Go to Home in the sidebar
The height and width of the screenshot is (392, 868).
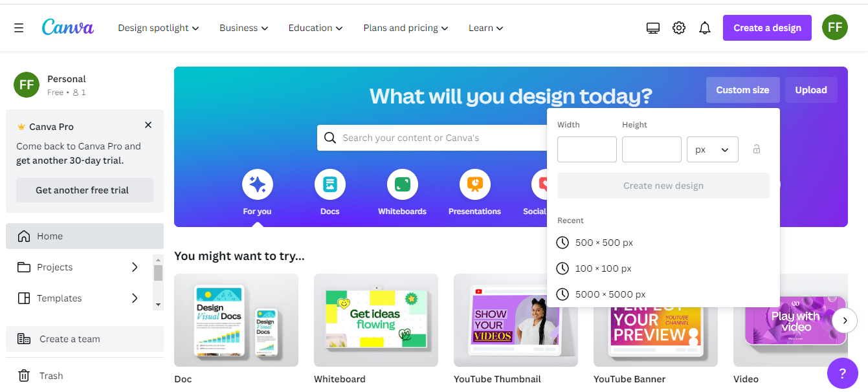(x=85, y=236)
